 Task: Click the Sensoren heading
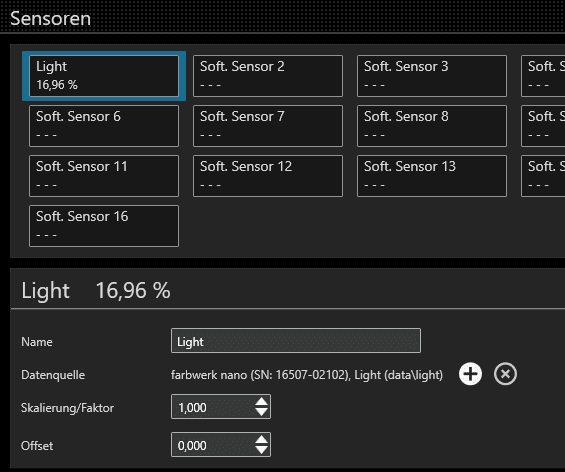(50, 18)
